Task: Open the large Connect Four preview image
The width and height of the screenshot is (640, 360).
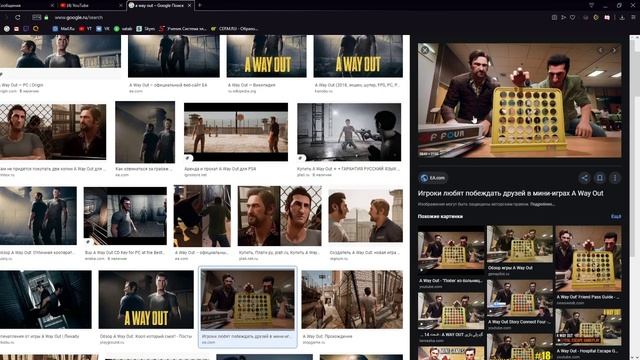Action: click(519, 100)
